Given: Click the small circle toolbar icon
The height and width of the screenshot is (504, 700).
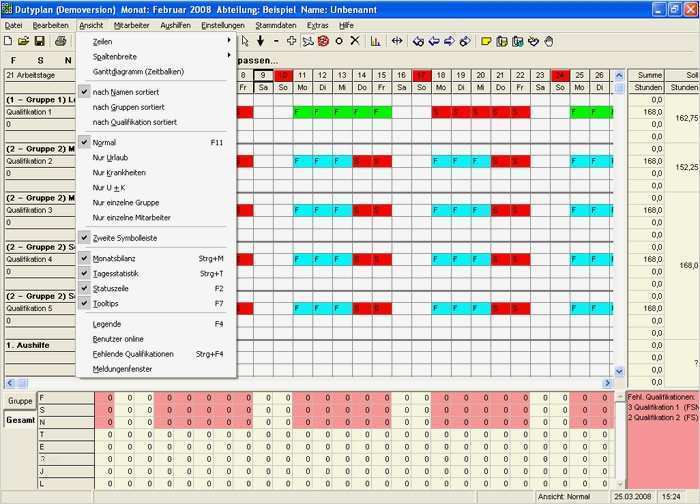Looking at the screenshot, I should click(x=339, y=42).
